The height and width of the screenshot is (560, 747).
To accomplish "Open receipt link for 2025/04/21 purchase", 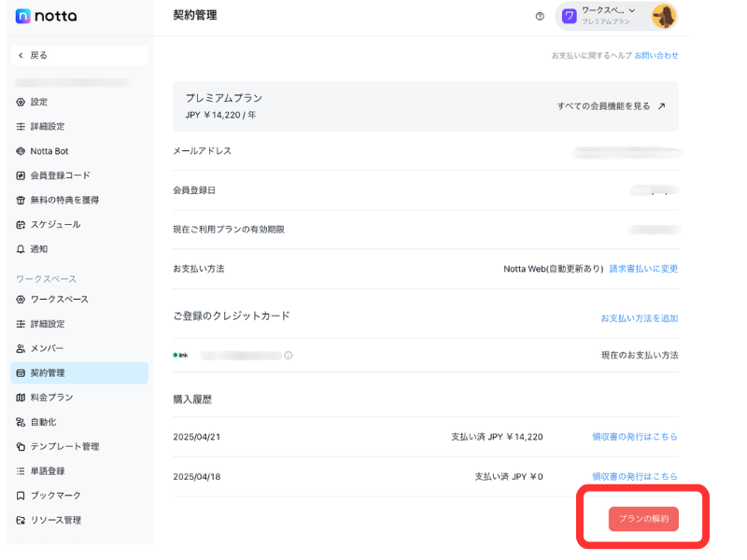I will (634, 437).
